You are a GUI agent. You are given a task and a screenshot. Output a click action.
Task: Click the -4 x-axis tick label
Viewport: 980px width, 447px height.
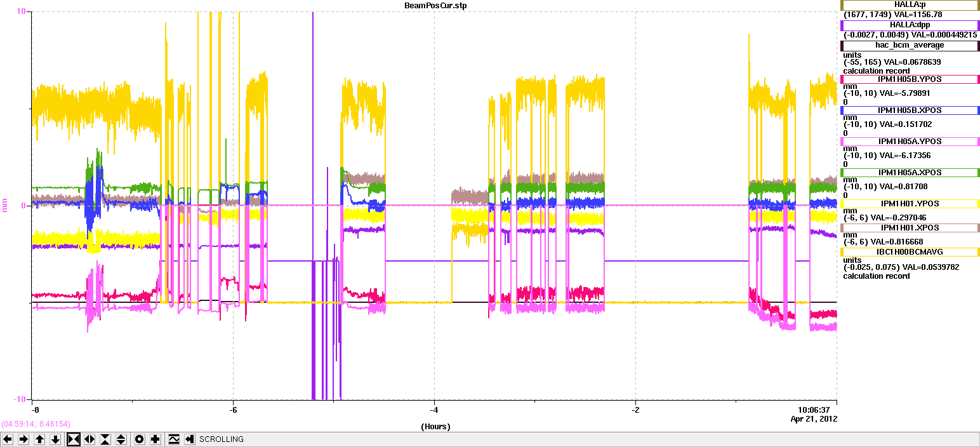[434, 410]
